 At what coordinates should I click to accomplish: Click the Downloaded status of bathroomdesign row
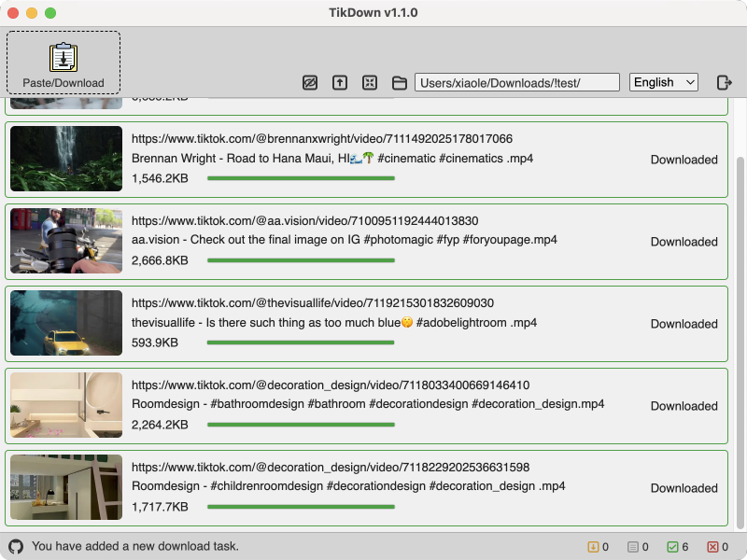pos(684,406)
